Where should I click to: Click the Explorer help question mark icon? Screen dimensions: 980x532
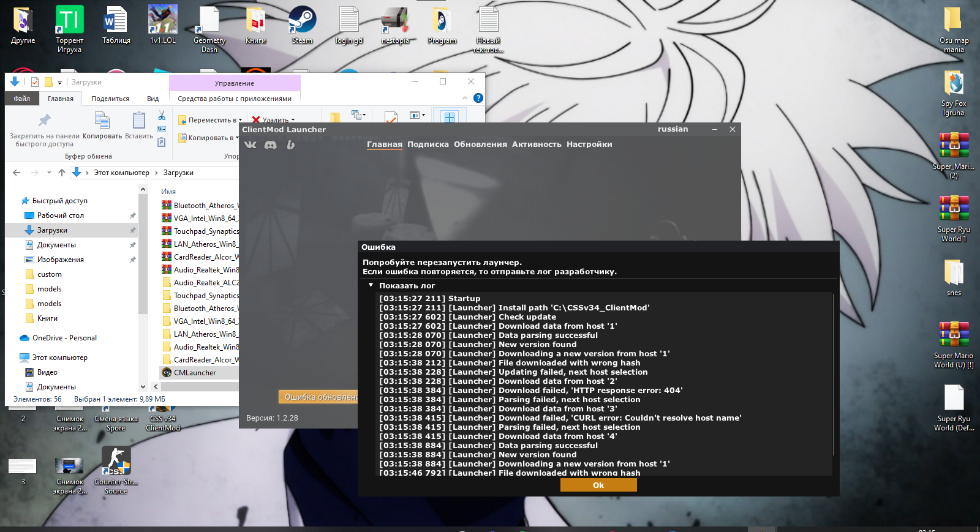(x=478, y=98)
